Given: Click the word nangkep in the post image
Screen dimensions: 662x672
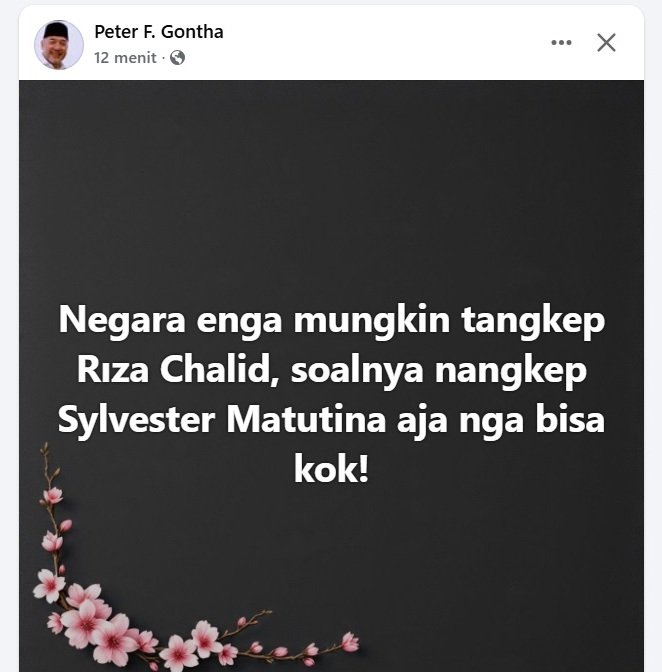Looking at the screenshot, I should click(x=511, y=371).
